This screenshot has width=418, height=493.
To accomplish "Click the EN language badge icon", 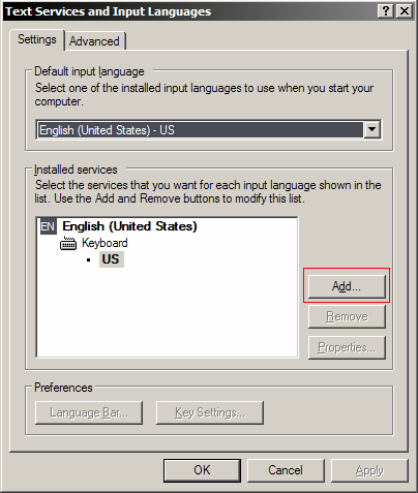I will point(48,227).
